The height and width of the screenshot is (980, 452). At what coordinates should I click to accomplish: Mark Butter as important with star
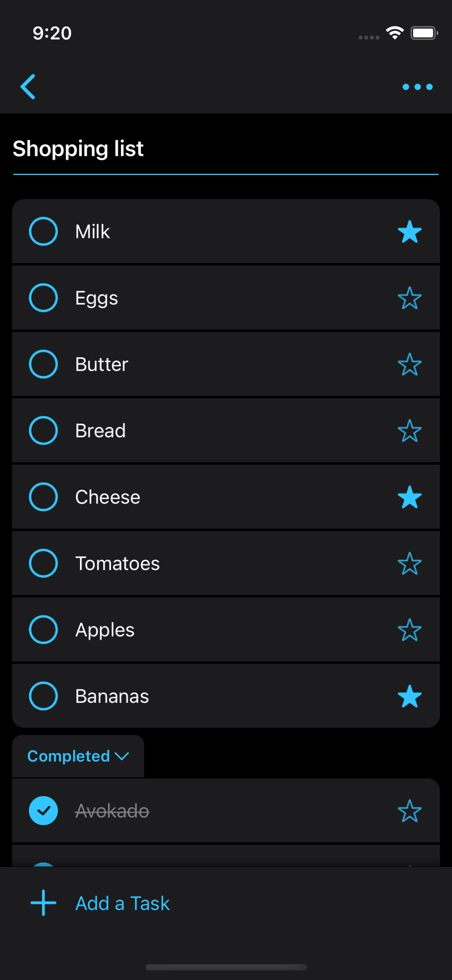click(x=409, y=364)
